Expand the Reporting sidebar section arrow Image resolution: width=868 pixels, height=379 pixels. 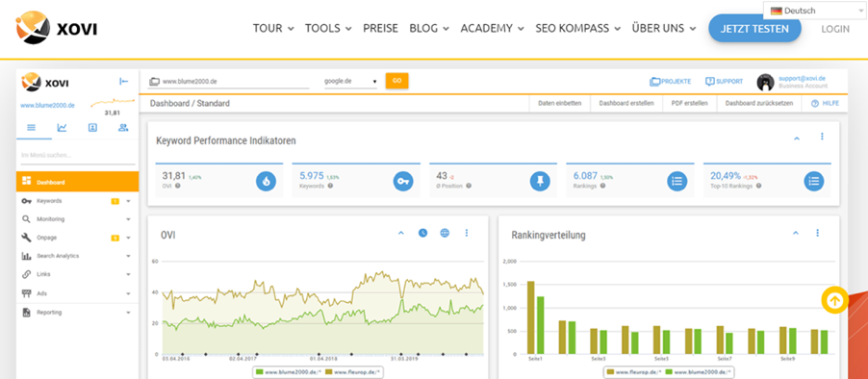point(128,313)
